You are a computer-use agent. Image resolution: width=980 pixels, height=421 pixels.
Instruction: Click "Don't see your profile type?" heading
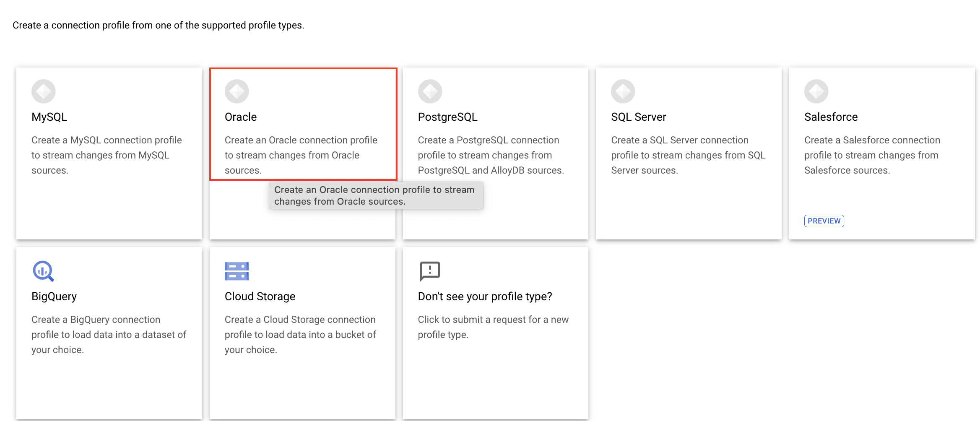coord(485,296)
